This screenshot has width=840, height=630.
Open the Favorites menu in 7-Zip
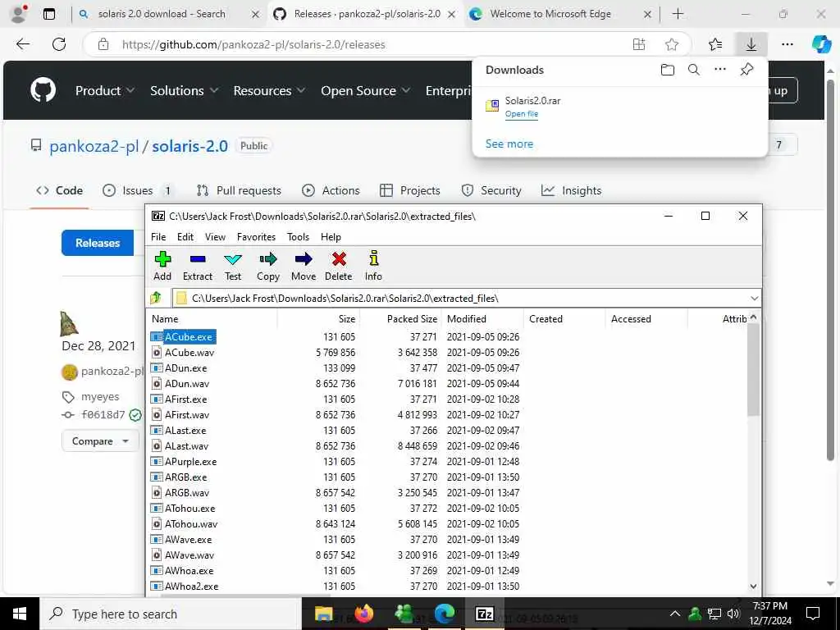tap(256, 237)
